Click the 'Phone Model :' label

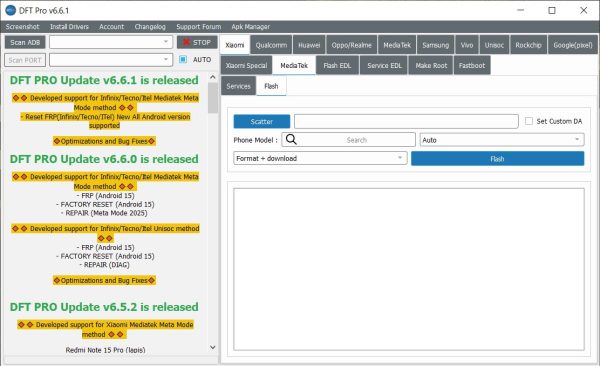256,140
